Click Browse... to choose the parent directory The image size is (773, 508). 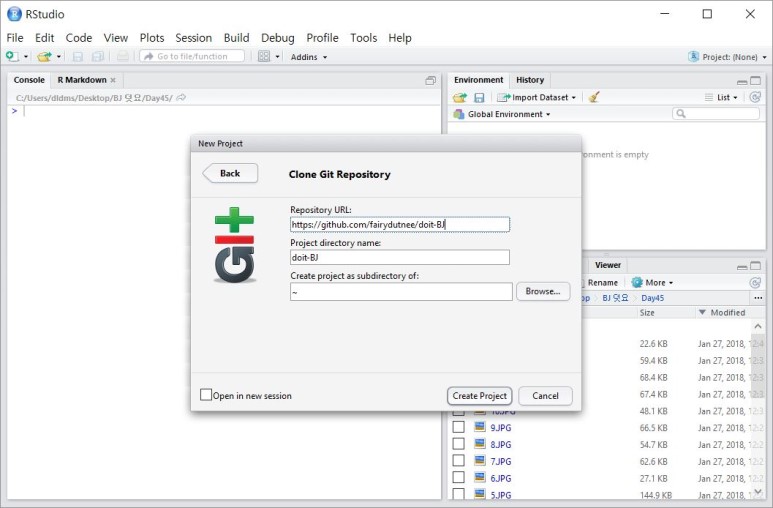(543, 291)
